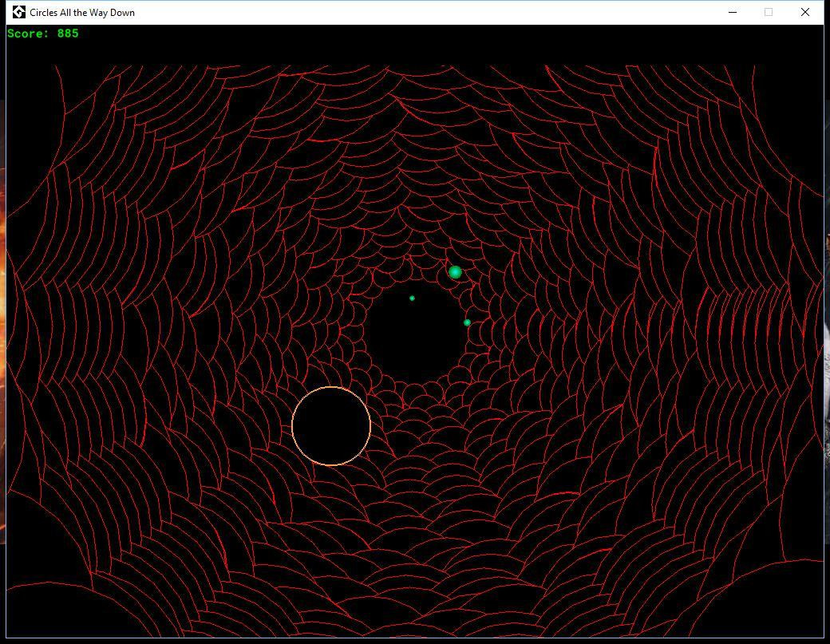
Task: Minimize the game window
Action: coord(733,12)
